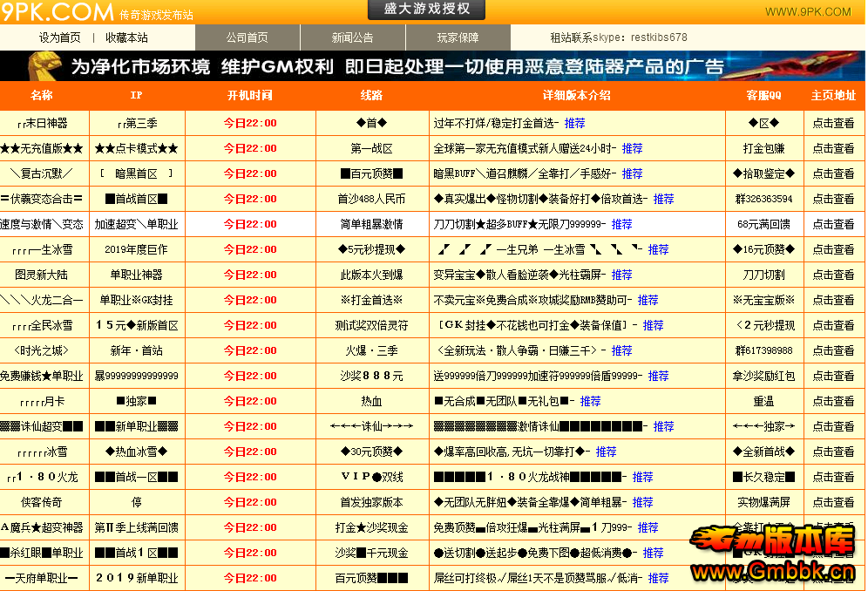The image size is (868, 591).
Task: Go to 公司首页 menu item
Action: click(x=248, y=37)
